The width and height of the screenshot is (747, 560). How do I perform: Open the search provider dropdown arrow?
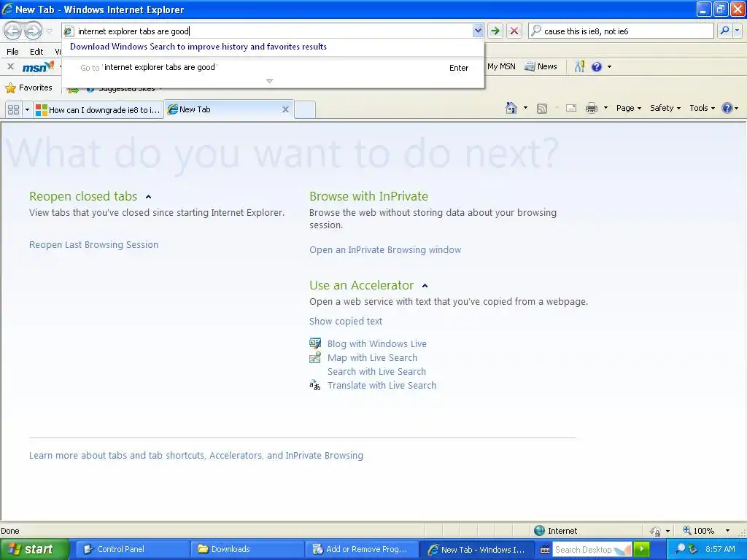point(737,31)
